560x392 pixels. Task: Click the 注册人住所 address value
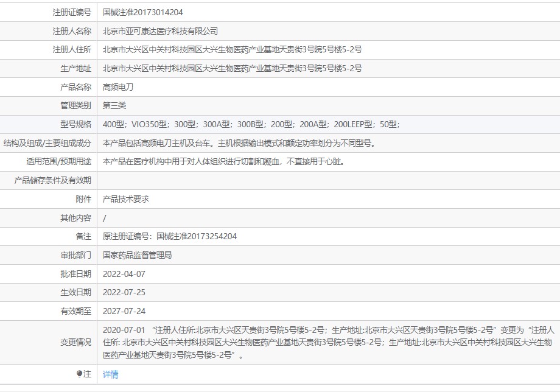point(232,50)
